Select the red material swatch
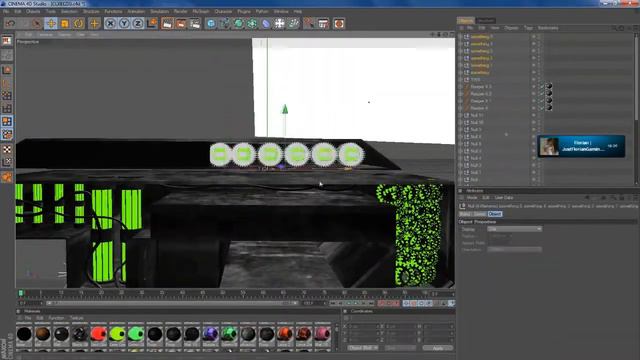The height and width of the screenshot is (360, 640). click(98, 334)
